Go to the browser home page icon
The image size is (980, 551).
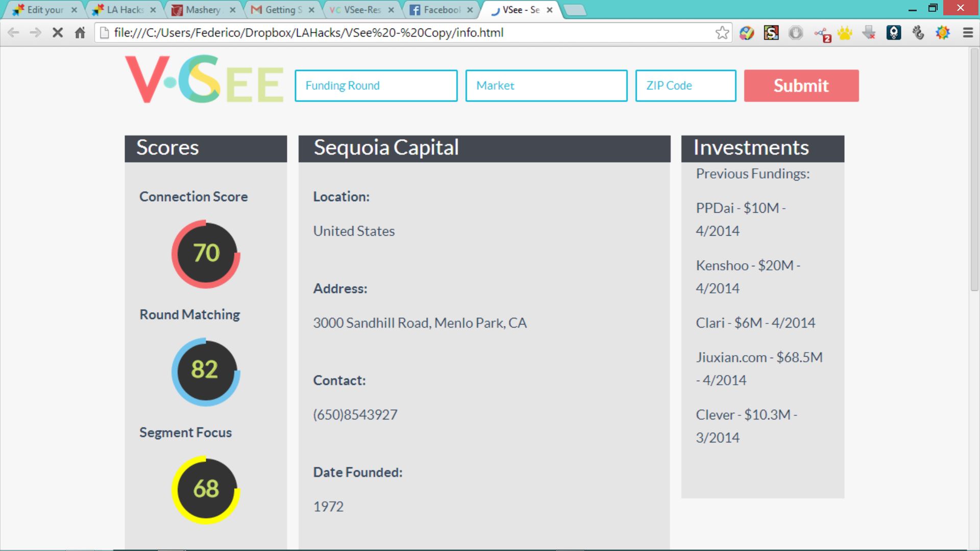pos(80,33)
